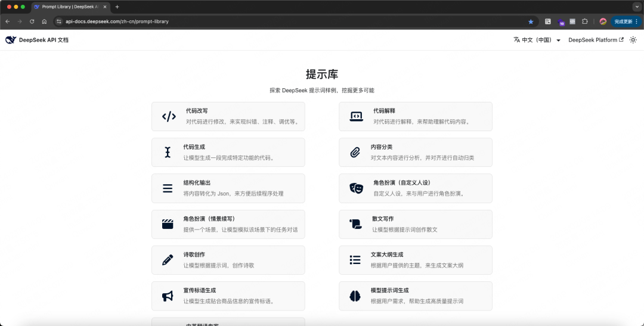Click the code brackets icon for 代码改写
The image size is (644, 326).
tap(169, 117)
